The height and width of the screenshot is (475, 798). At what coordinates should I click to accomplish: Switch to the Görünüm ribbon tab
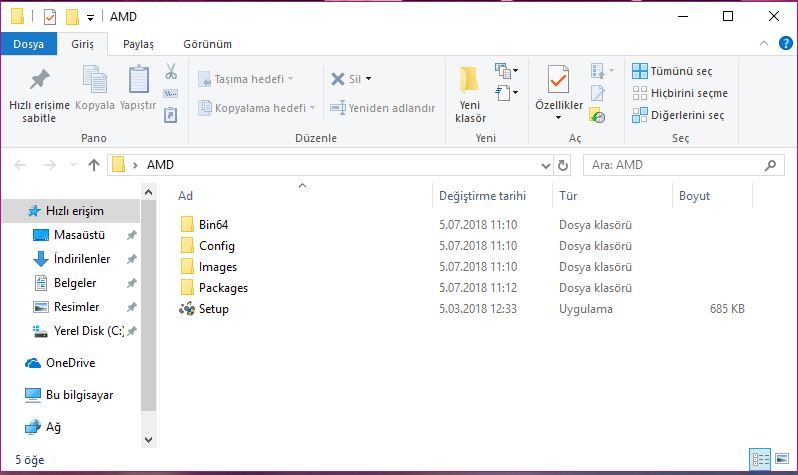208,44
